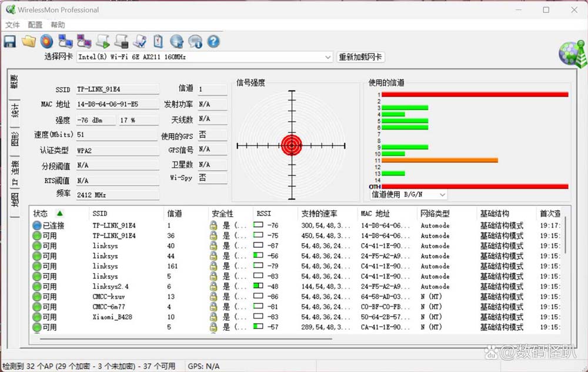This screenshot has width=588, height=372.
Task: Open the 配置 menu
Action: point(35,25)
